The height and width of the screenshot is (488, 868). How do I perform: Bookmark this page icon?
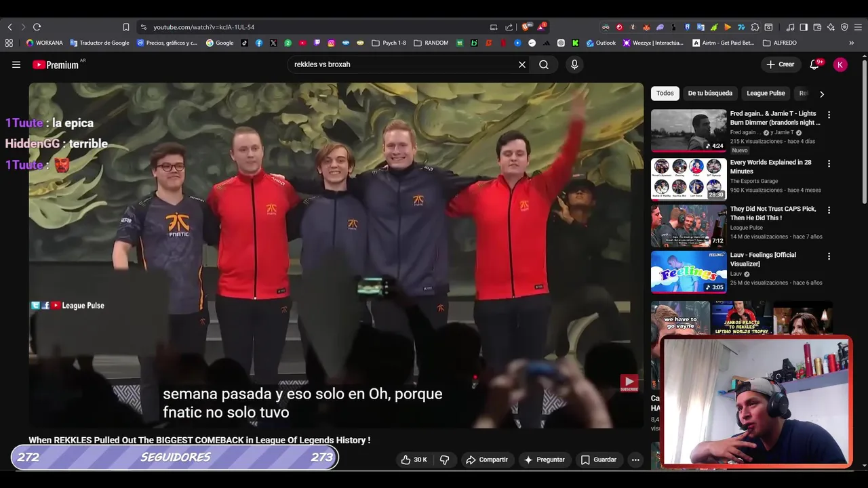pos(126,27)
